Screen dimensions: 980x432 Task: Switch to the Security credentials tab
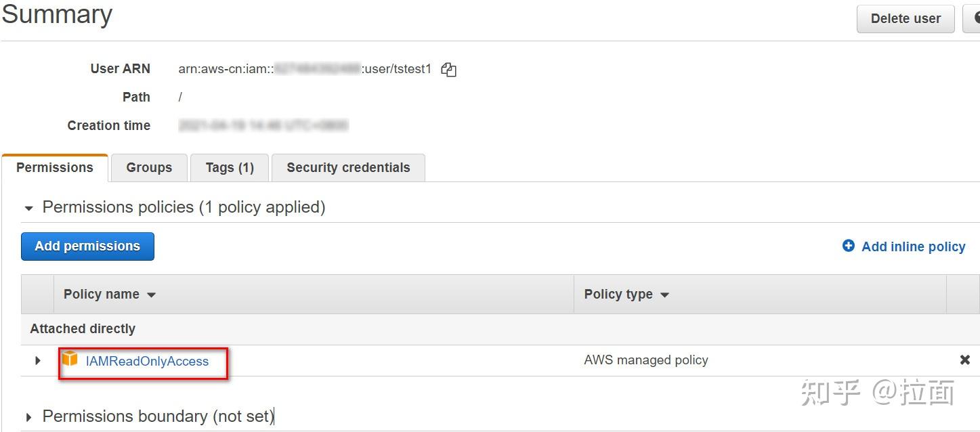point(348,167)
